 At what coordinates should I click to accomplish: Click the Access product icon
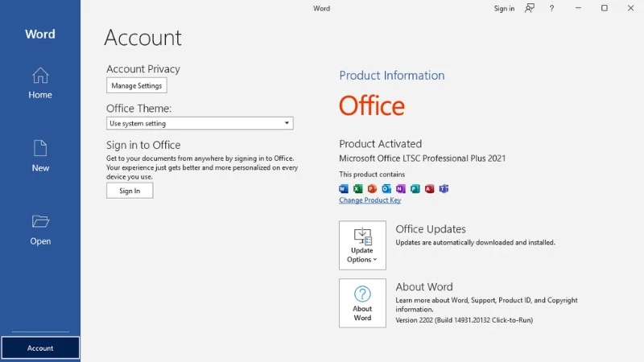click(x=430, y=188)
